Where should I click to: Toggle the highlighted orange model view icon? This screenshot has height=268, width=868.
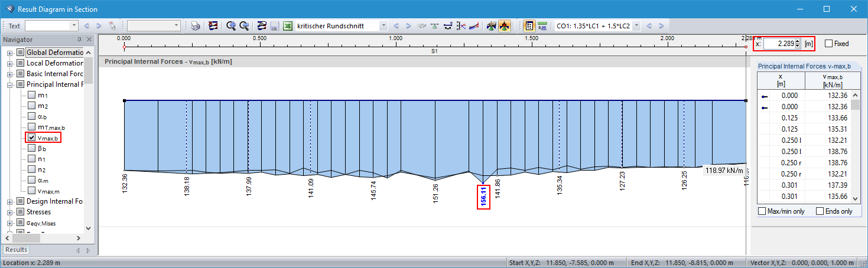[x=505, y=26]
